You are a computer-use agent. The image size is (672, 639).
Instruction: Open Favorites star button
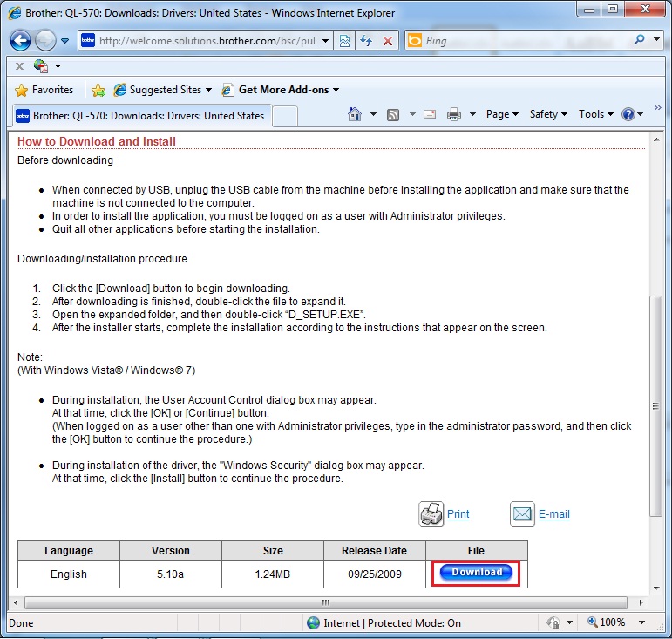point(44,90)
